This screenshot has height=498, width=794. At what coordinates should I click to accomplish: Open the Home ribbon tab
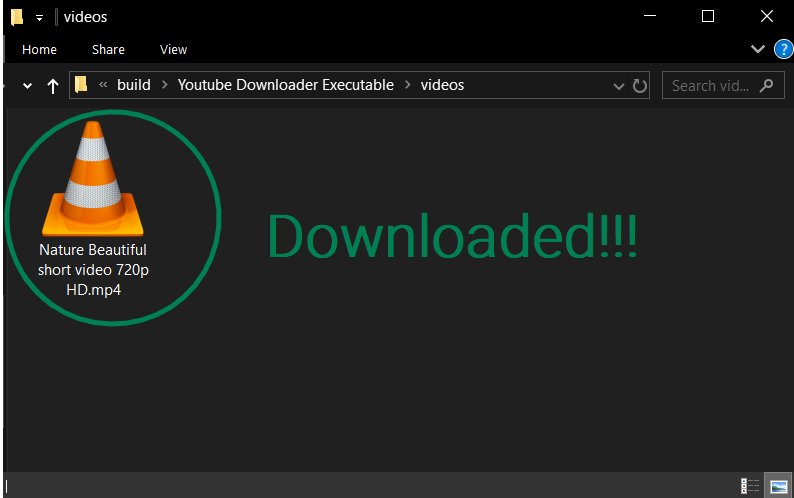pyautogui.click(x=39, y=50)
